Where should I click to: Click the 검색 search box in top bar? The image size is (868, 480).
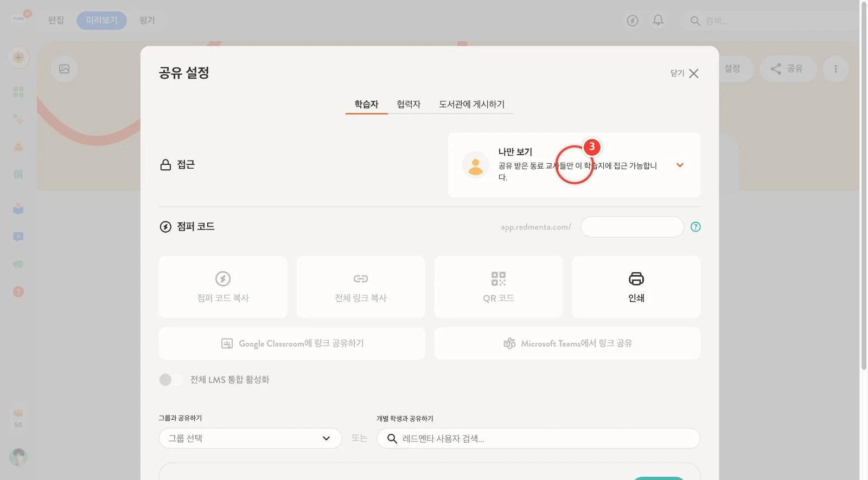point(770,21)
